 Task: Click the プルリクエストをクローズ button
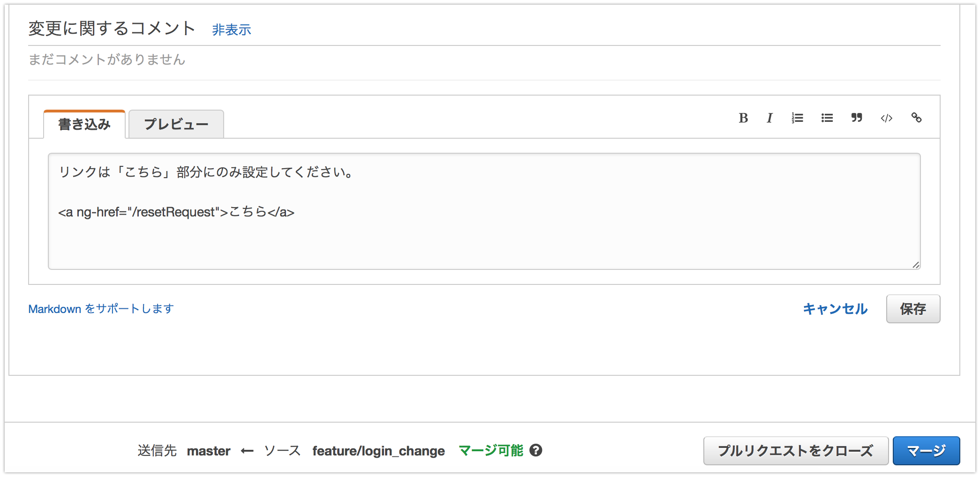click(796, 451)
